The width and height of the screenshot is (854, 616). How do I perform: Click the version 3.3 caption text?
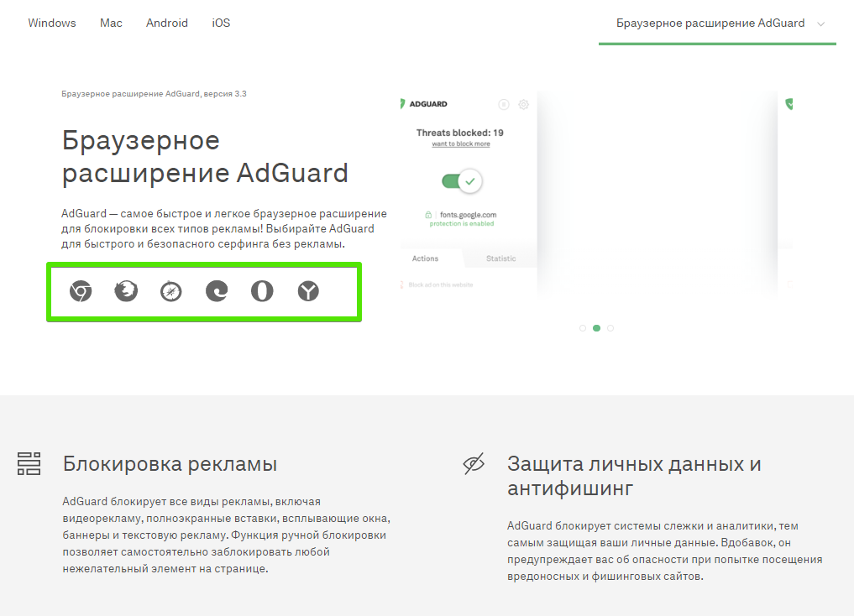[x=155, y=94]
